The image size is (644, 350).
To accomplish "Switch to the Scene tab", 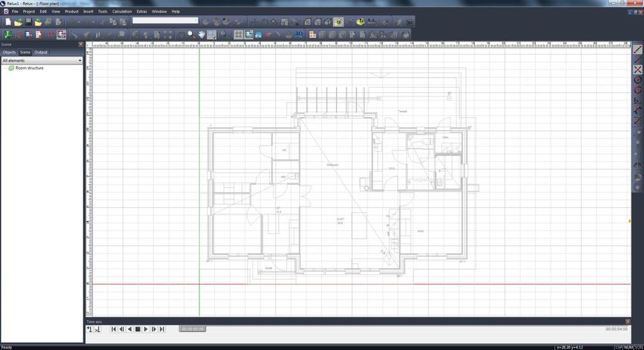I will 25,52.
